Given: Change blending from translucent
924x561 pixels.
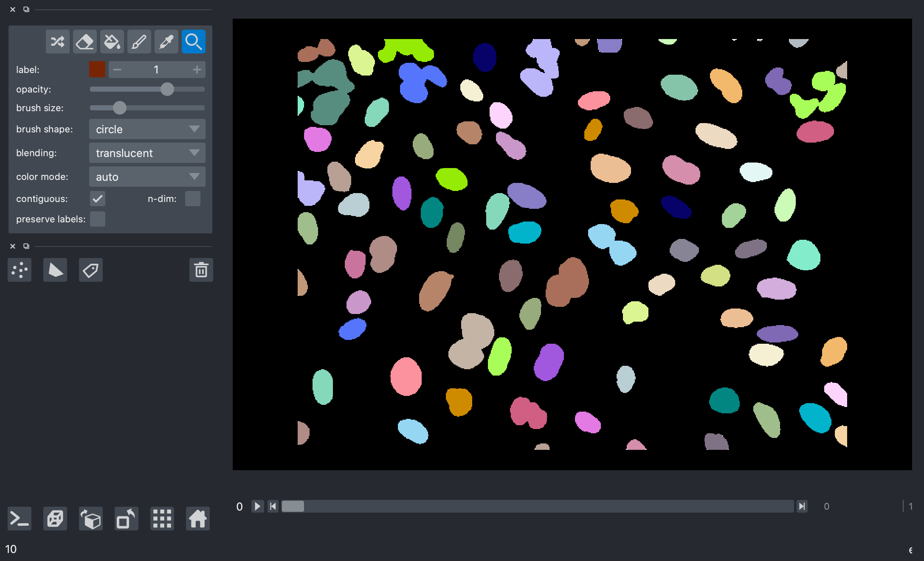Looking at the screenshot, I should click(147, 153).
